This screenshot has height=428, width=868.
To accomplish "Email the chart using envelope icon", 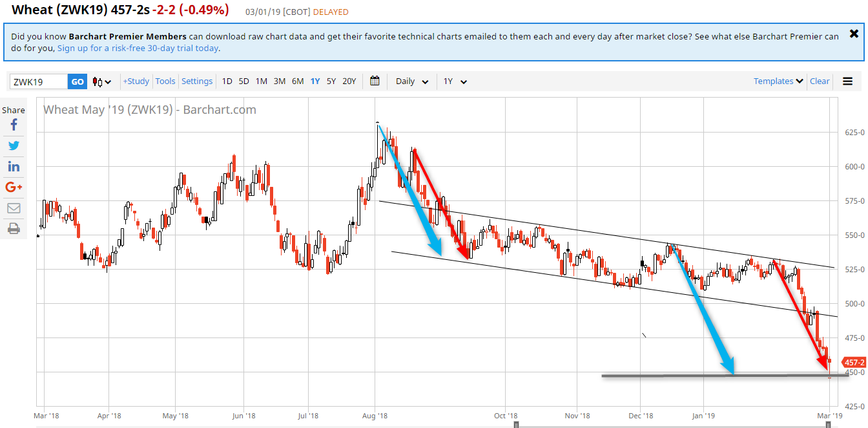I will [x=14, y=208].
